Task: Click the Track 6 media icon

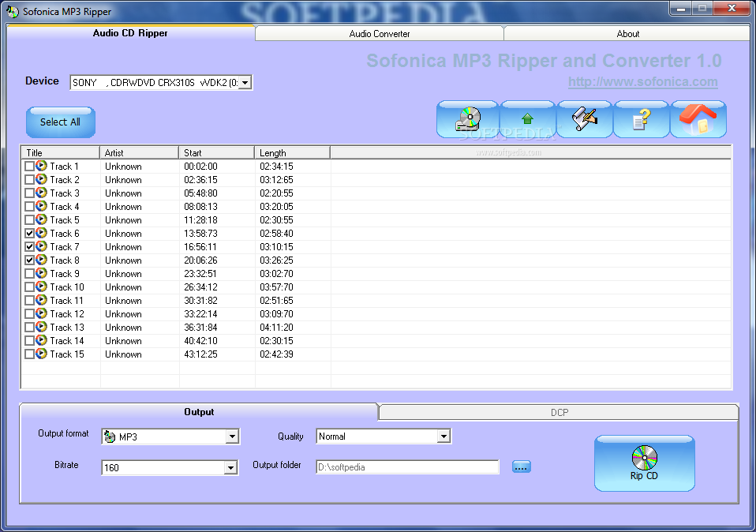Action: tap(42, 233)
